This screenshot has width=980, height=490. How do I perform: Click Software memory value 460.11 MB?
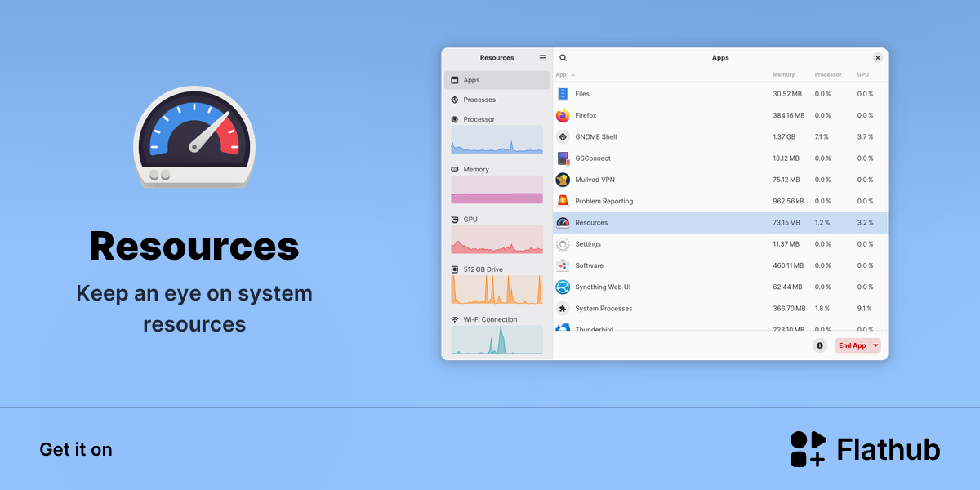pos(788,265)
